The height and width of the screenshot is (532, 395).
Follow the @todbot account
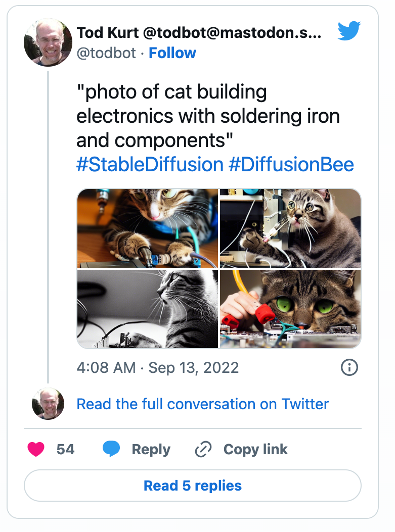pos(172,53)
